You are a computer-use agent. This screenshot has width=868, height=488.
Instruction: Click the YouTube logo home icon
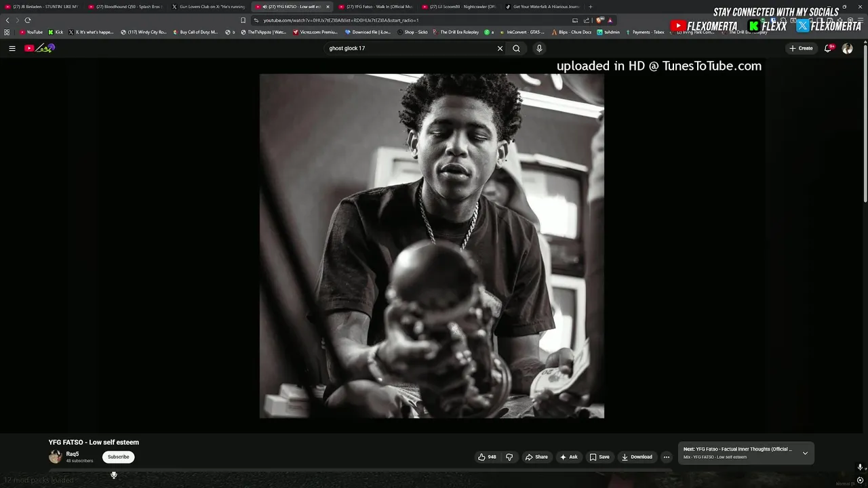[x=39, y=48]
